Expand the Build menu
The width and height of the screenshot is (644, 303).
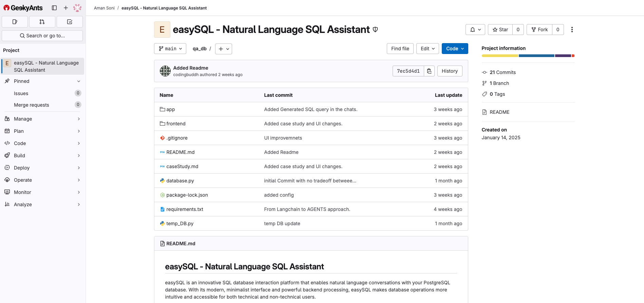click(x=43, y=156)
